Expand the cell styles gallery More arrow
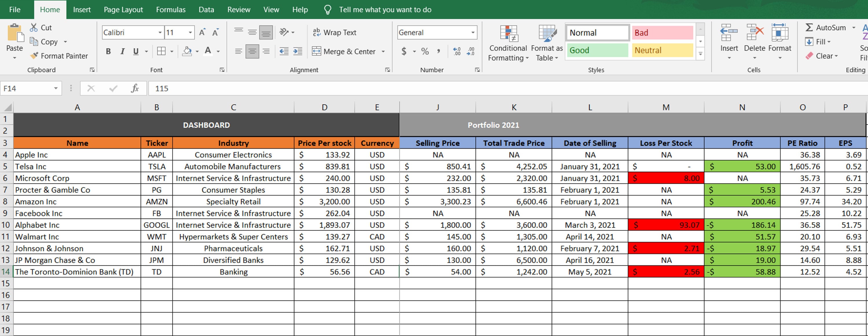The height and width of the screenshot is (336, 868). (x=700, y=53)
